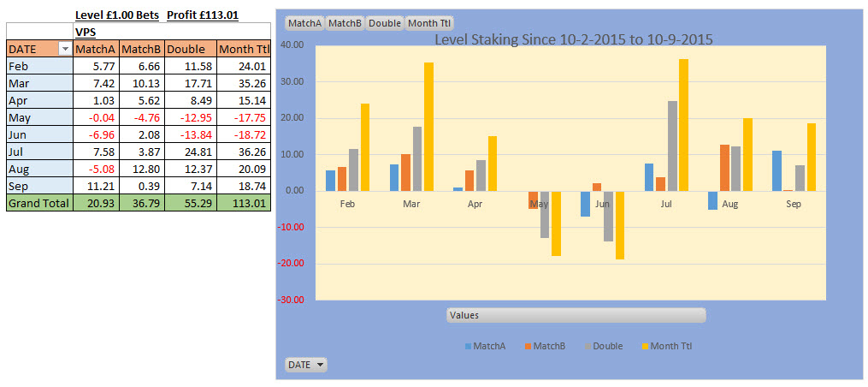This screenshot has height=387, width=868.
Task: Click the MatchA field button above chart
Action: click(304, 23)
